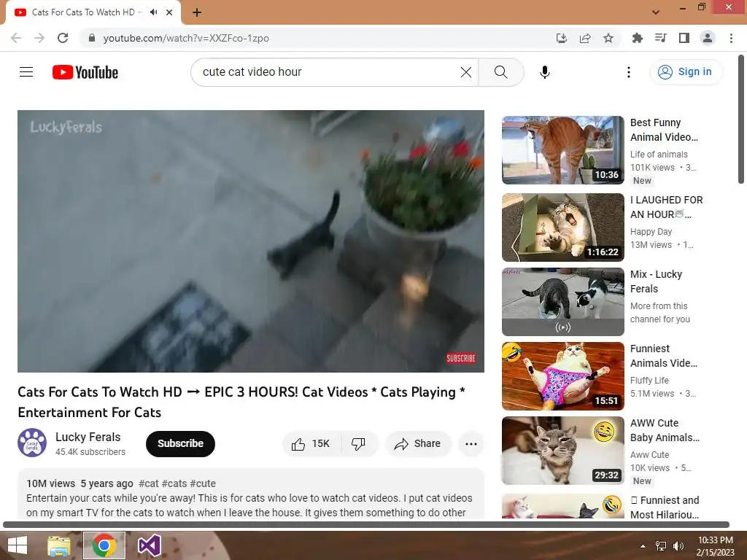
Task: Share the video
Action: (418, 444)
